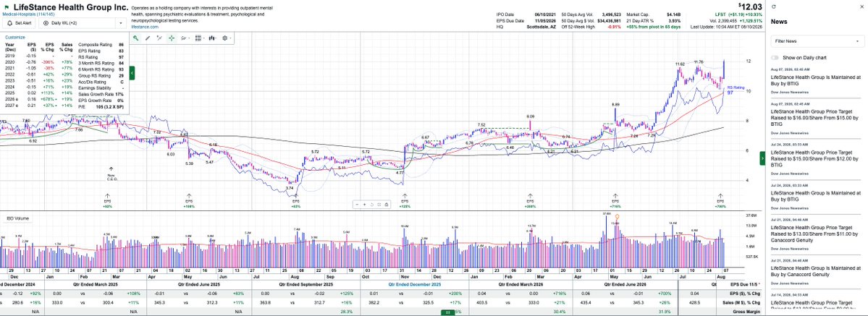The image size is (868, 316).
Task: Open the Qtr Ended December 2025 header
Action: tap(415, 283)
